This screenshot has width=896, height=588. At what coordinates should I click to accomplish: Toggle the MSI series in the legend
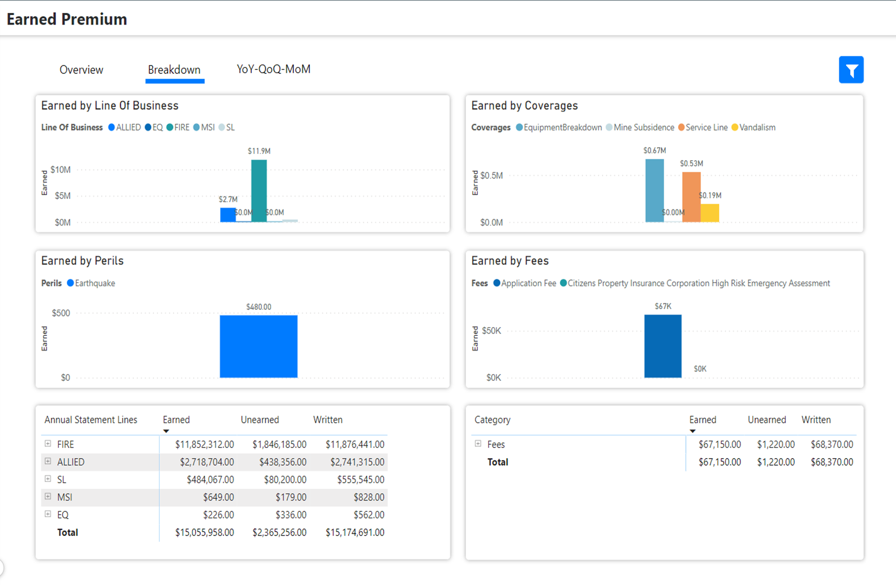pos(198,127)
